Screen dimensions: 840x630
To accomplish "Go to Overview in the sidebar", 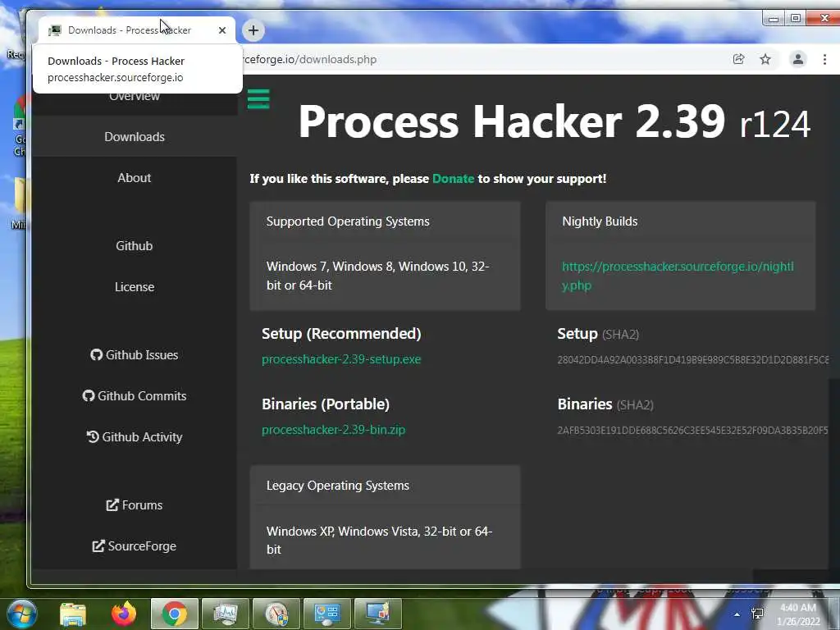I will click(x=134, y=97).
